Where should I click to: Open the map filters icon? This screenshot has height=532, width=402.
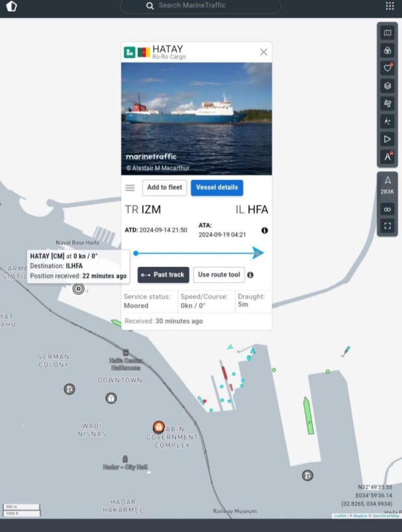(387, 50)
